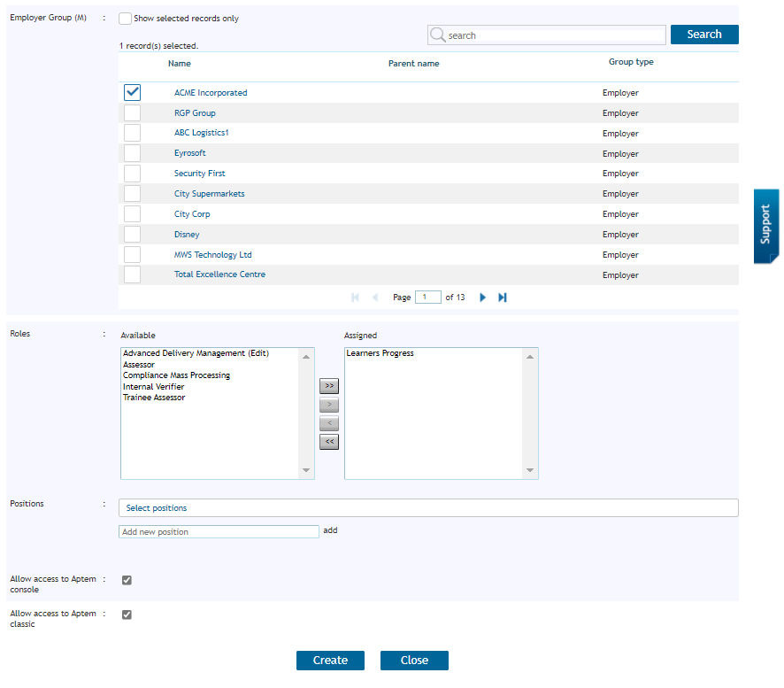Enable Show selected records only

pos(125,18)
